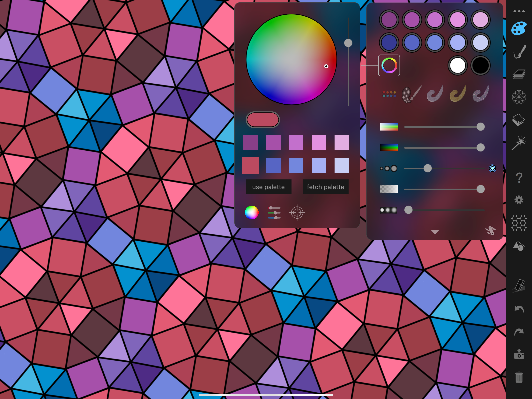Select the eraser tool
Image resolution: width=532 pixels, height=399 pixels.
click(519, 286)
